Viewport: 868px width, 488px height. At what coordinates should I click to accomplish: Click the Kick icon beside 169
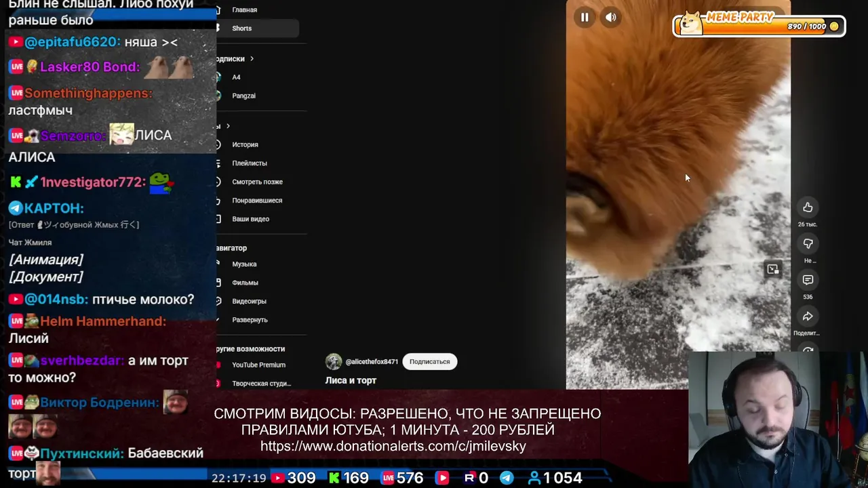pos(334,478)
